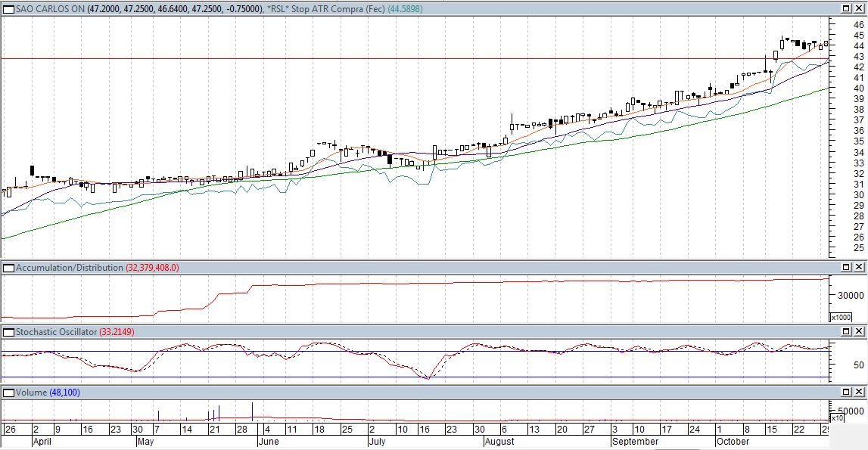868x450 pixels.
Task: Maximize the Accumulation/Distribution pane
Action: pyautogui.click(x=848, y=267)
